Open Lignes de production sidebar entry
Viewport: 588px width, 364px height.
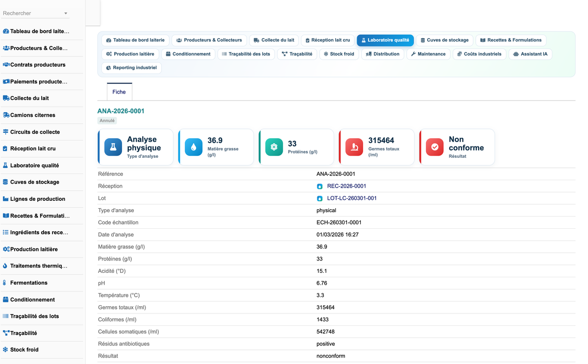tap(42, 199)
